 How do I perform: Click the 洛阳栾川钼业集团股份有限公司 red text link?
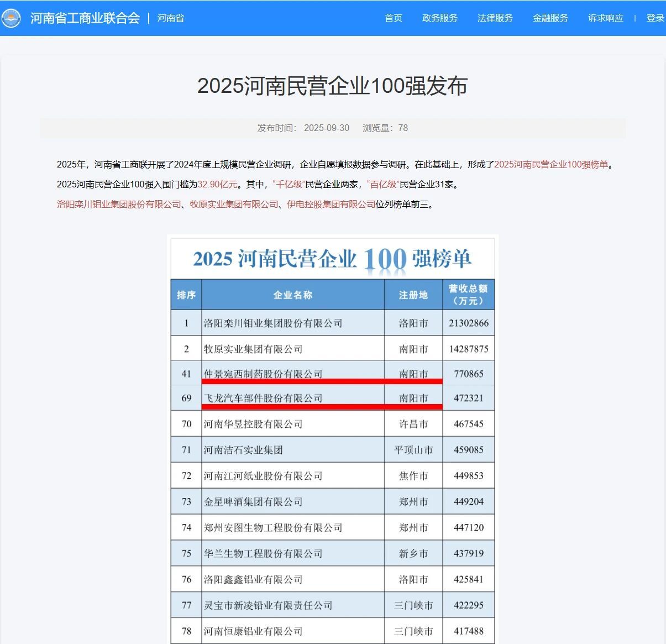119,205
